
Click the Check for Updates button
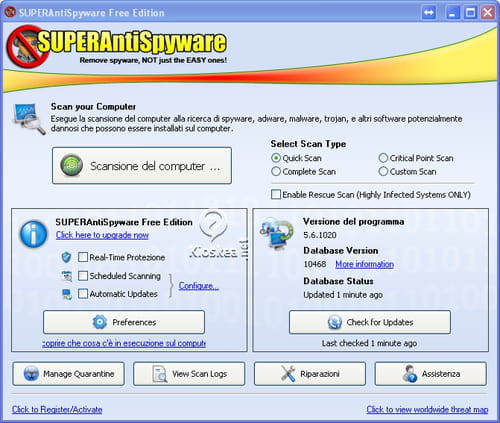[370, 322]
